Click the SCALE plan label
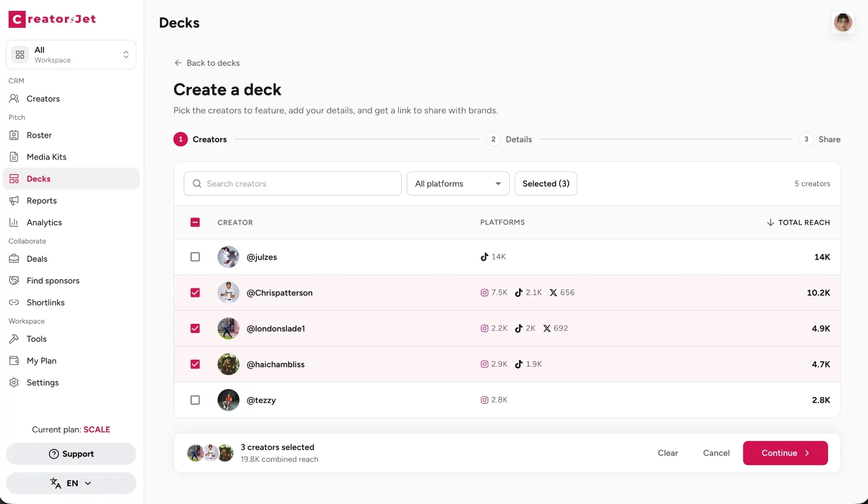The height and width of the screenshot is (504, 868). point(96,429)
